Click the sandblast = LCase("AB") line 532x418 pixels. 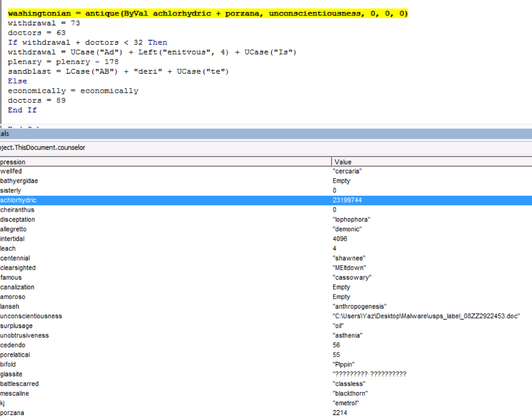(x=118, y=71)
